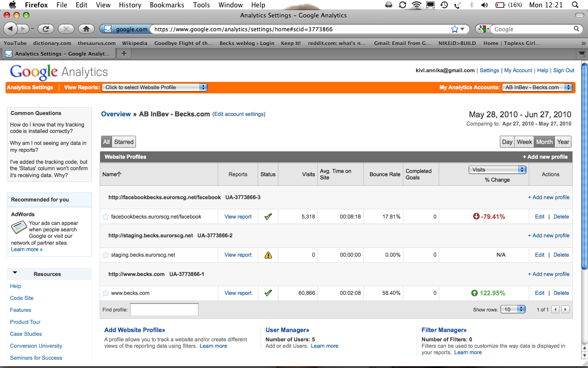The width and height of the screenshot is (588, 368).
Task: Open the Show rows dropdown
Action: tap(512, 310)
